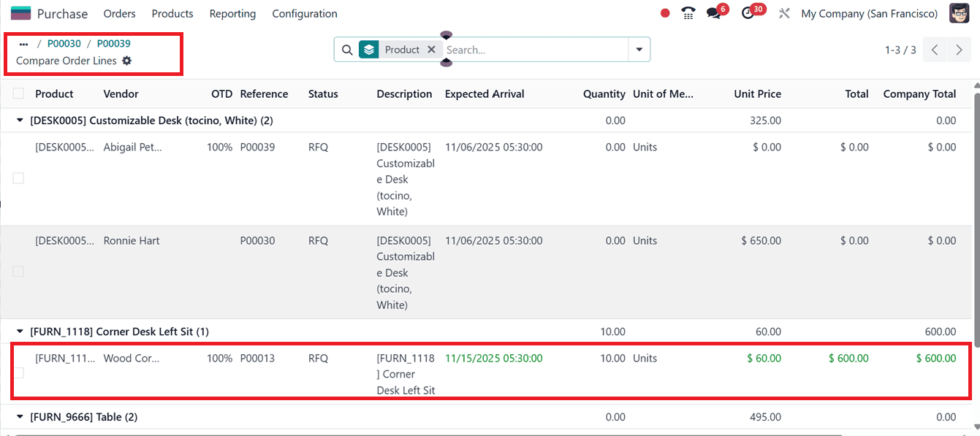Check the checkbox on Abigail's DESK0005 row
Image resolution: width=980 pixels, height=436 pixels.
[x=18, y=177]
